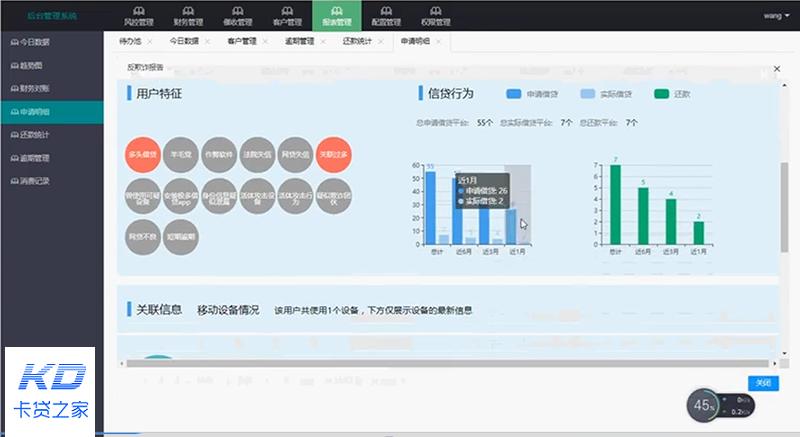The height and width of the screenshot is (437, 800).
Task: Click the horizontal scrollbar thumb
Action: (x=447, y=364)
